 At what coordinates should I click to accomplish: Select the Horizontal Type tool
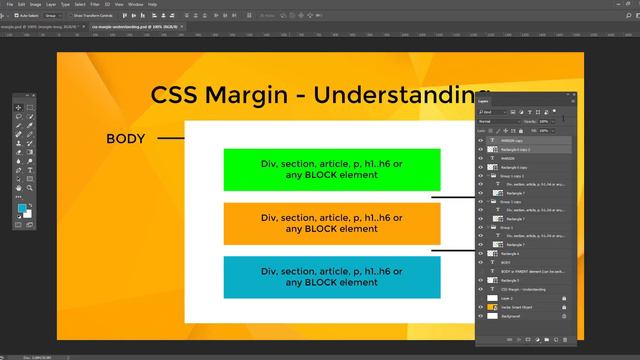[x=30, y=170]
